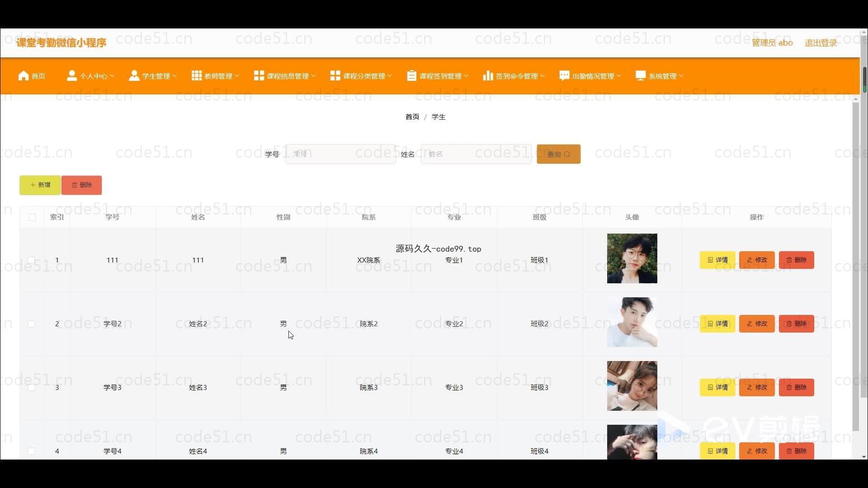Click the grid icon beside 教师管理

click(x=196, y=76)
